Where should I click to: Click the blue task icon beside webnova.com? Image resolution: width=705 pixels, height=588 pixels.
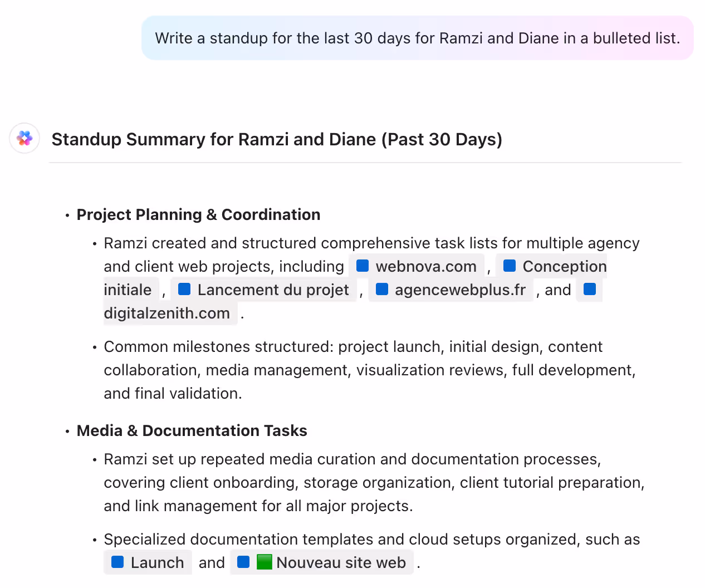[x=363, y=266]
